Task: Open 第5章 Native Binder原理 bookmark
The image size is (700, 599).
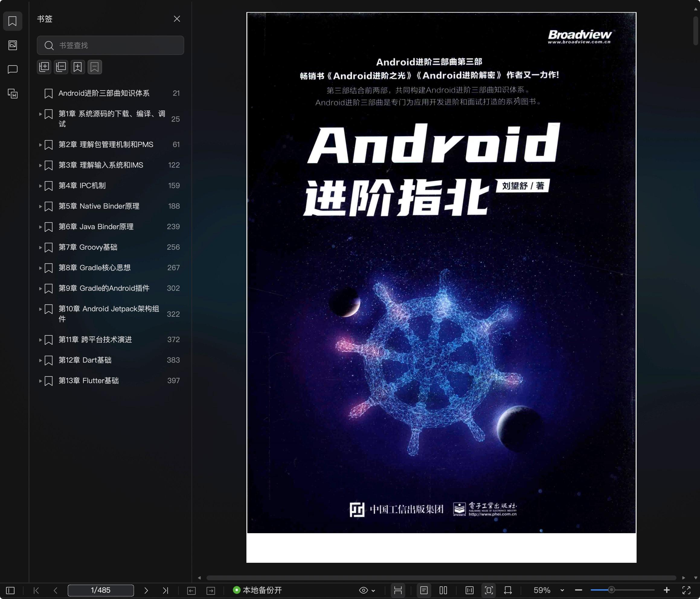Action: [99, 206]
